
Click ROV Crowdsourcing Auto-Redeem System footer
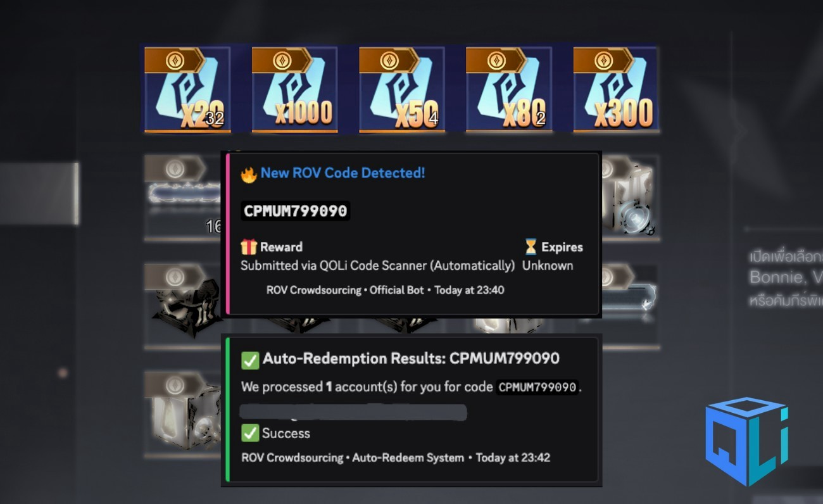396,457
